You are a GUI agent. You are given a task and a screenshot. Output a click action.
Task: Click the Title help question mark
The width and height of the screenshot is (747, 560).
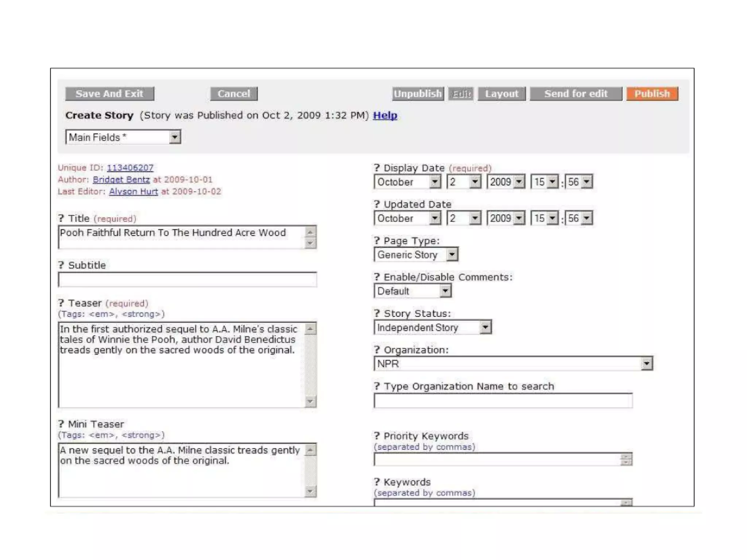(x=61, y=218)
